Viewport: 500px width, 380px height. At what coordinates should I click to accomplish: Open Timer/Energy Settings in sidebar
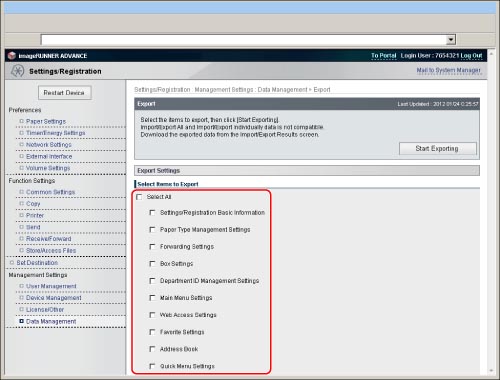tap(56, 133)
